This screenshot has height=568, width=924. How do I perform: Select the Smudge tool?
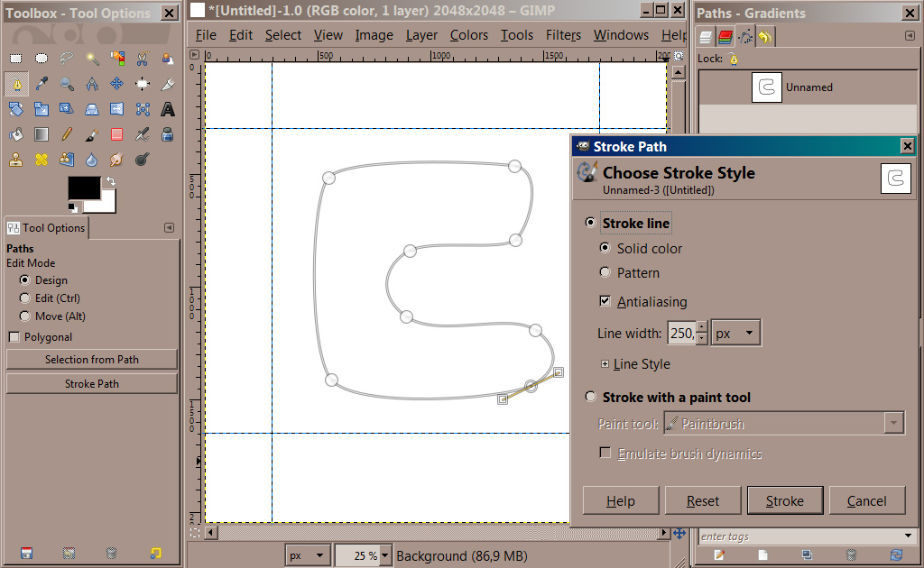pyautogui.click(x=117, y=160)
